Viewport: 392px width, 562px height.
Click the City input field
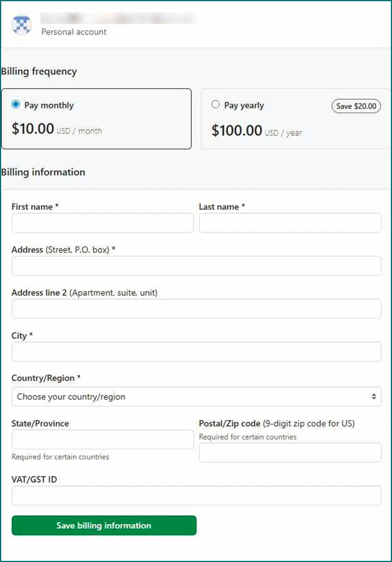[x=196, y=352]
